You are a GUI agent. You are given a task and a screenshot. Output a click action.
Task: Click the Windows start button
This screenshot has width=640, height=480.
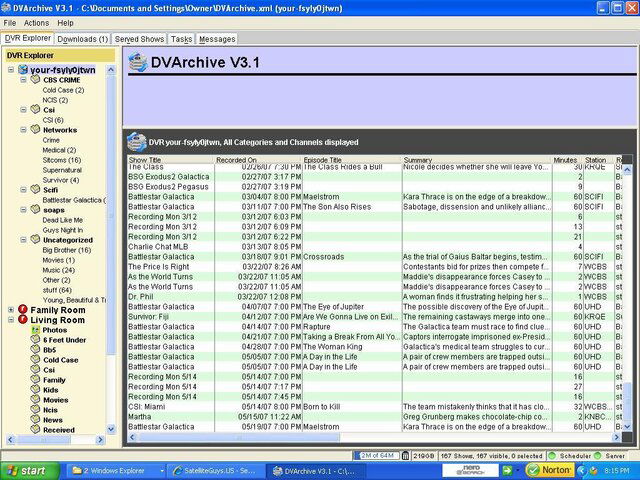[x=29, y=471]
